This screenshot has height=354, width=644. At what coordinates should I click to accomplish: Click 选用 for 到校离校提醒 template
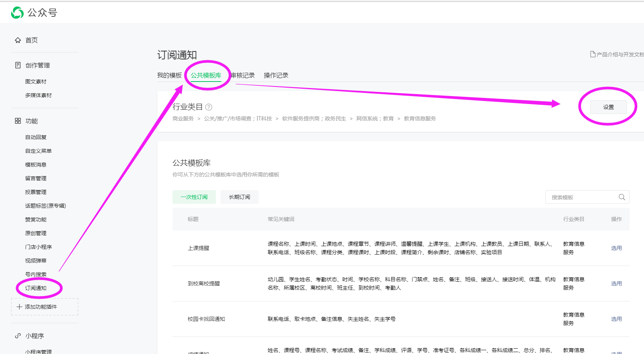pos(616,284)
